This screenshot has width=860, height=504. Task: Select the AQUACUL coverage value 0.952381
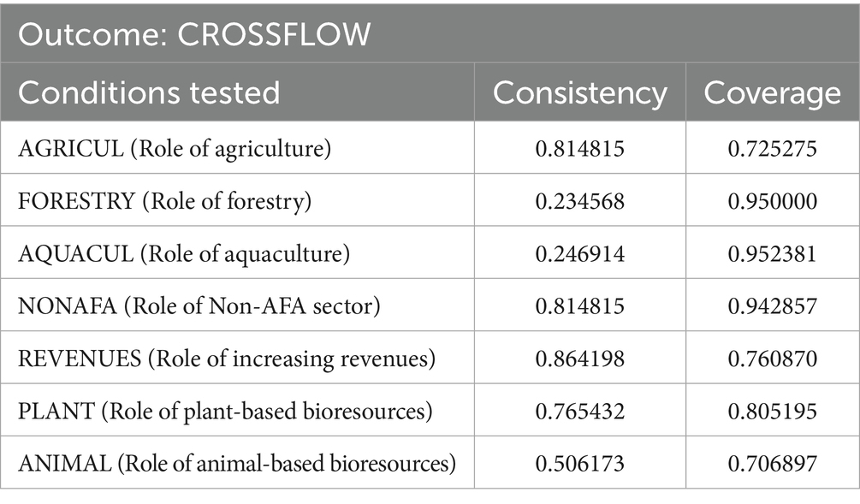click(x=772, y=253)
